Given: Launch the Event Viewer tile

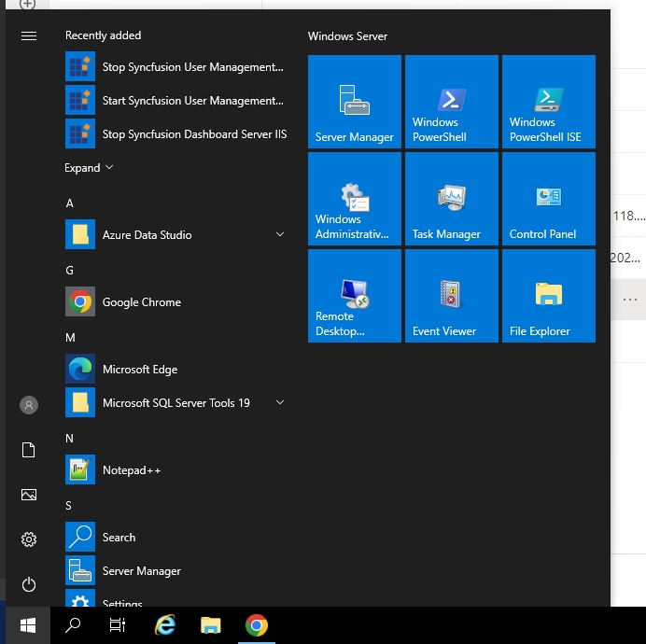Looking at the screenshot, I should pyautogui.click(x=452, y=296).
